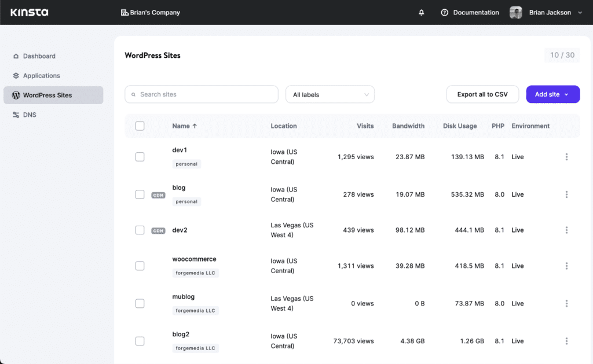The image size is (593, 364).
Task: Open the three-dot menu for woocommerce
Action: (566, 266)
